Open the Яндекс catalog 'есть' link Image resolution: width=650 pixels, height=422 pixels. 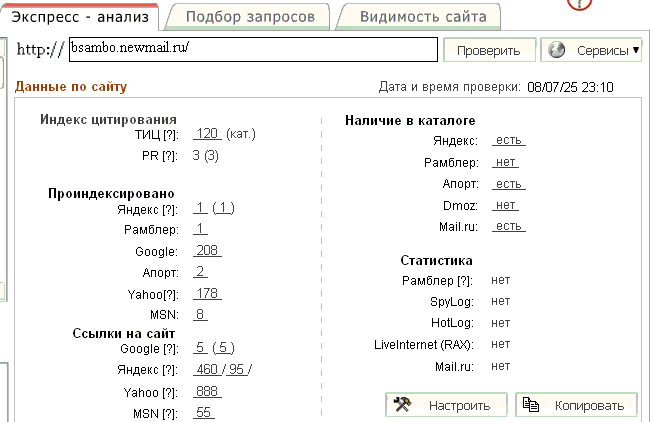tap(509, 140)
